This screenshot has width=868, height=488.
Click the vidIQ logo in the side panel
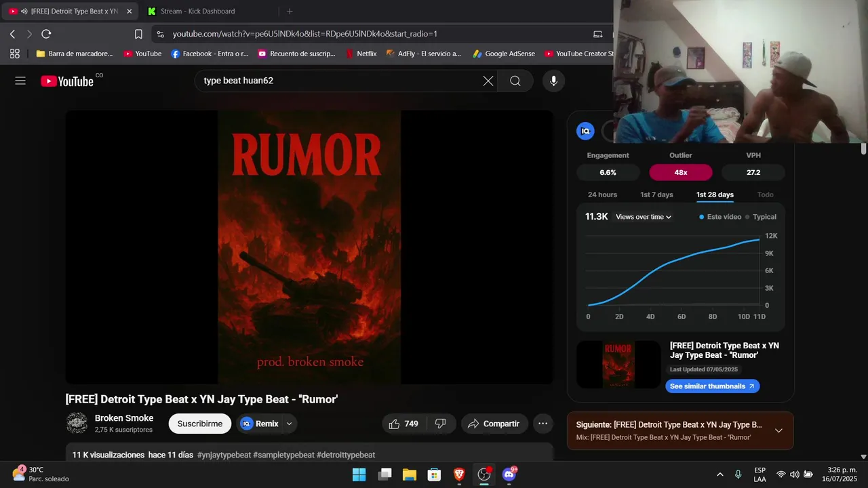click(585, 131)
